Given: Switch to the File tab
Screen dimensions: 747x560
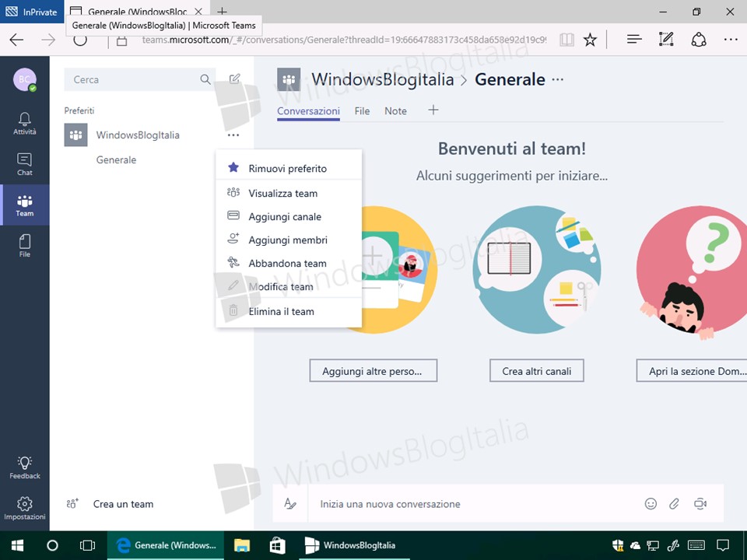Looking at the screenshot, I should click(x=362, y=111).
